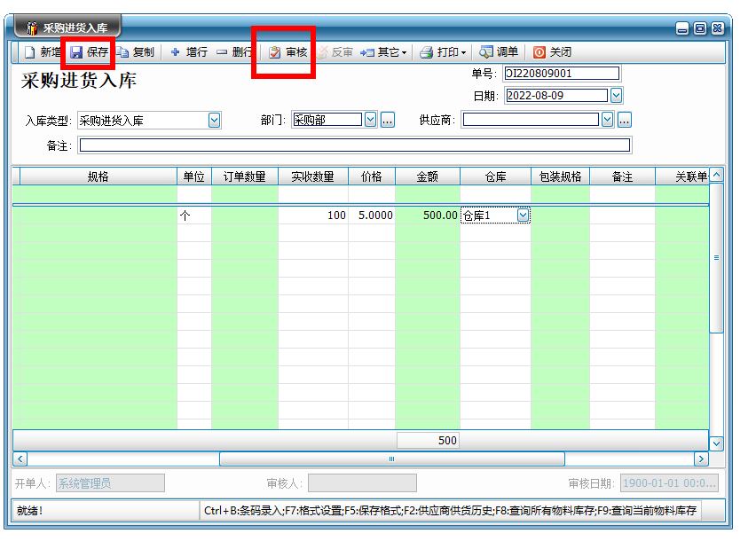This screenshot has width=756, height=541.
Task: Close the form using 关闭
Action: pyautogui.click(x=552, y=52)
